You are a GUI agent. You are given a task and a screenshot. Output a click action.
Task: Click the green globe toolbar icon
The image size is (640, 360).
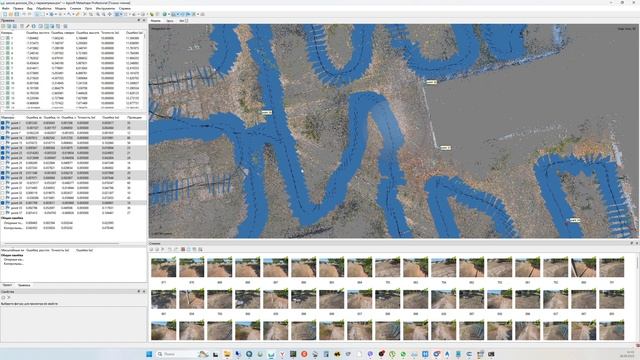coord(164,14)
